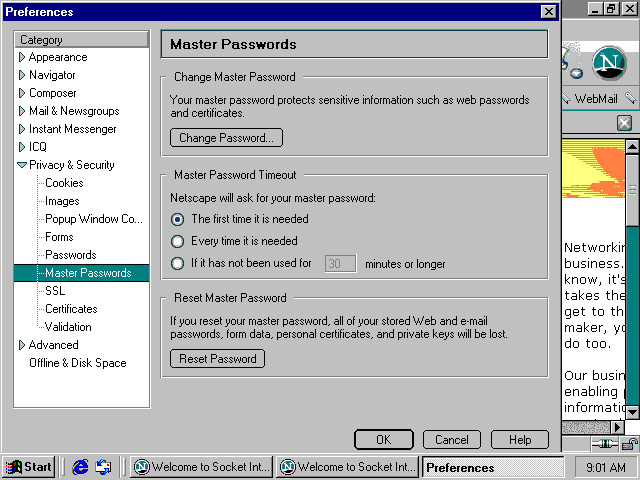This screenshot has width=640, height=480.
Task: Click the Netscape N logo in browser window
Action: (609, 63)
